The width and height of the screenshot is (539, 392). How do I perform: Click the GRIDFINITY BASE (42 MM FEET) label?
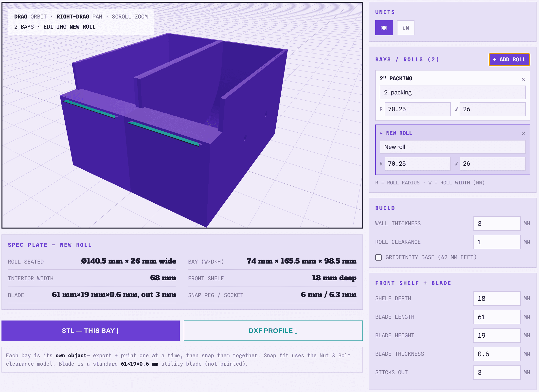(431, 257)
